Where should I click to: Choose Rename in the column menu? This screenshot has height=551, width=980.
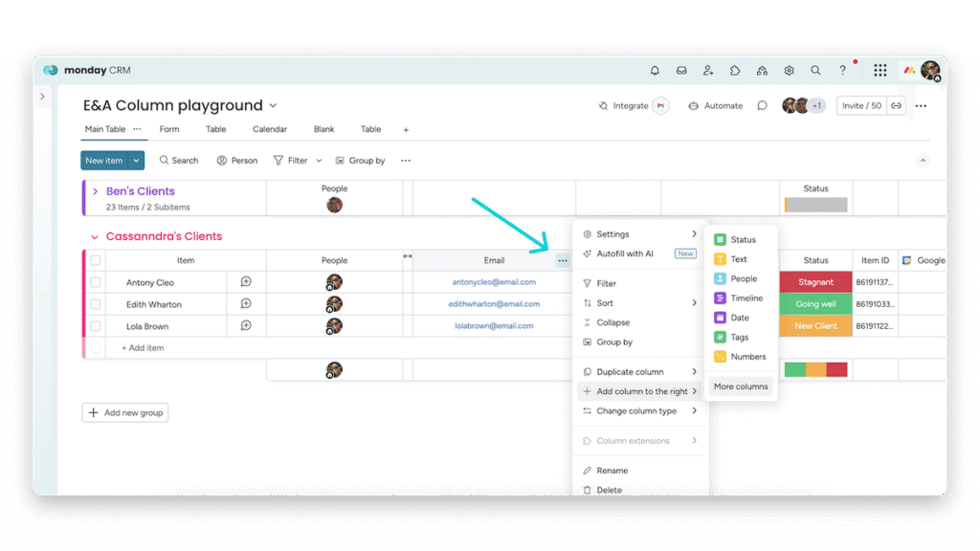click(640, 471)
